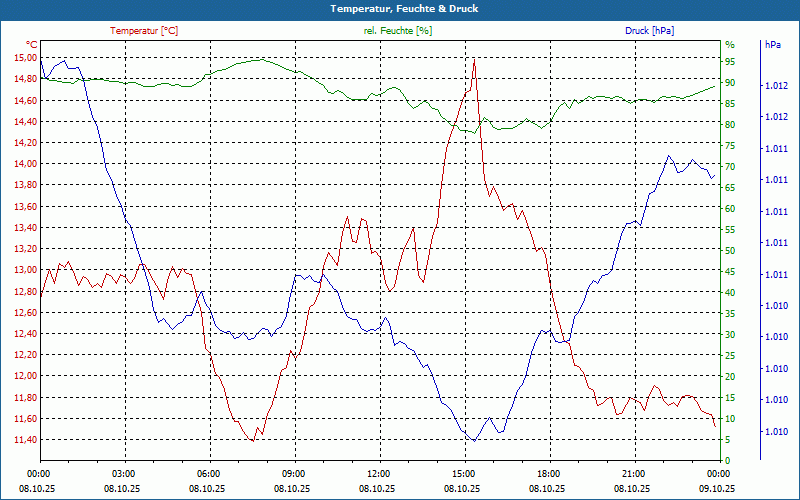Click the green '0' humidity axis value
Image resolution: width=800 pixels, height=500 pixels.
point(728,461)
